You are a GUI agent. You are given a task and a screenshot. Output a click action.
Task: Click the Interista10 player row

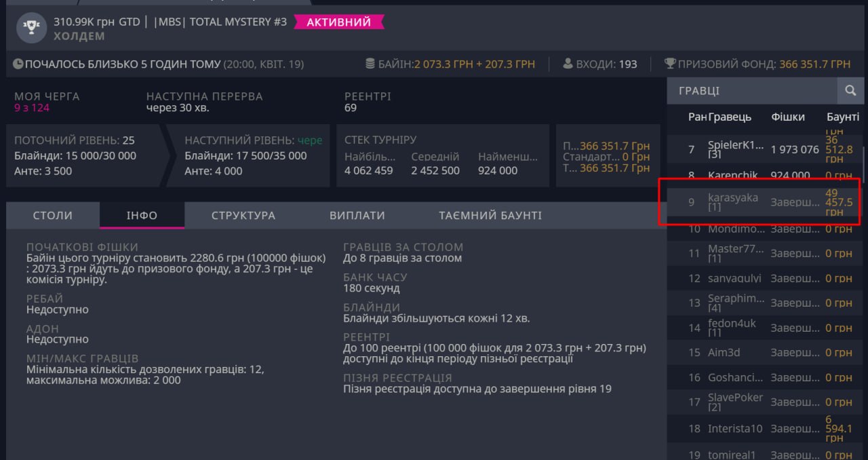click(735, 429)
